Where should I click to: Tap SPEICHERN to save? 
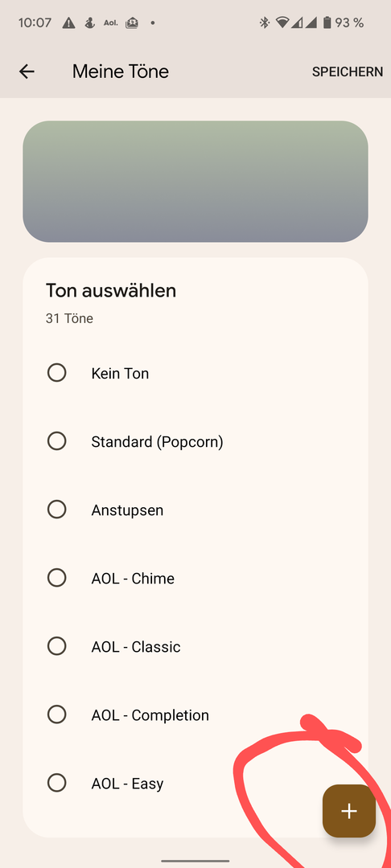coord(348,72)
